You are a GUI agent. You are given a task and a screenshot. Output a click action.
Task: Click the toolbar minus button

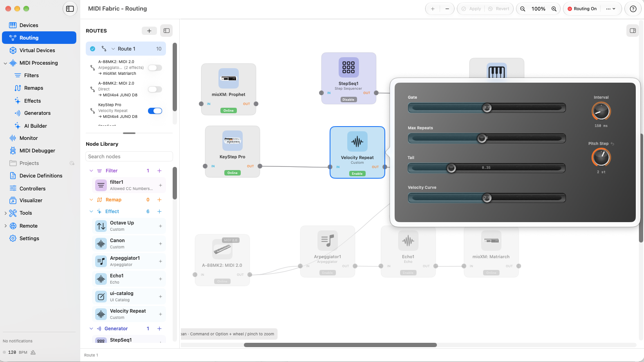pos(447,9)
